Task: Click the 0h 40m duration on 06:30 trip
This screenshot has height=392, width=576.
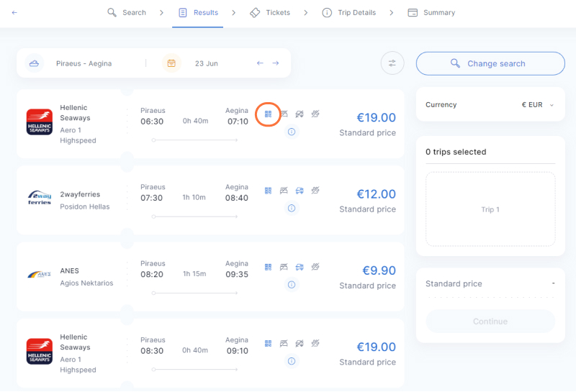Action: (x=195, y=121)
